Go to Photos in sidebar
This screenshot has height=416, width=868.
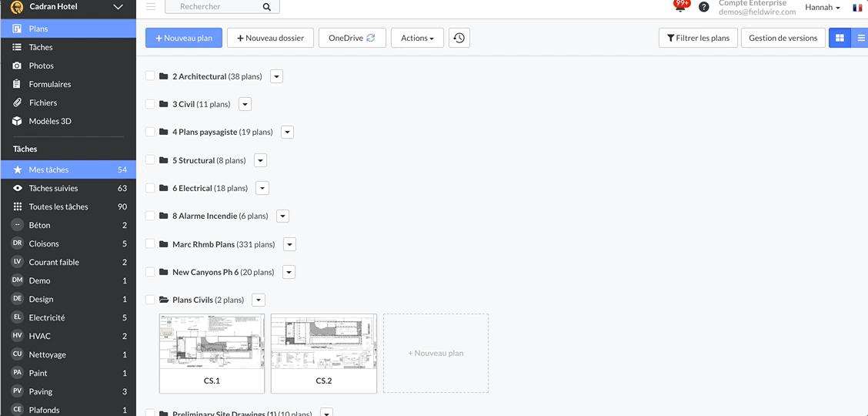pyautogui.click(x=42, y=65)
